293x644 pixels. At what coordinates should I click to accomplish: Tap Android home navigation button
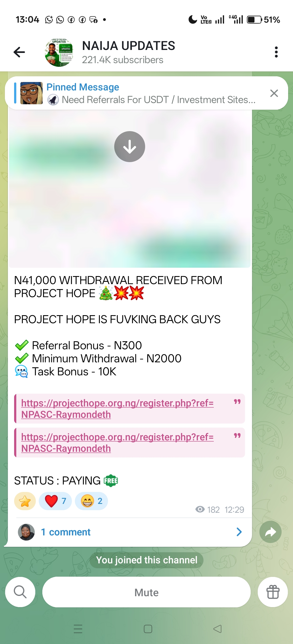(148, 629)
